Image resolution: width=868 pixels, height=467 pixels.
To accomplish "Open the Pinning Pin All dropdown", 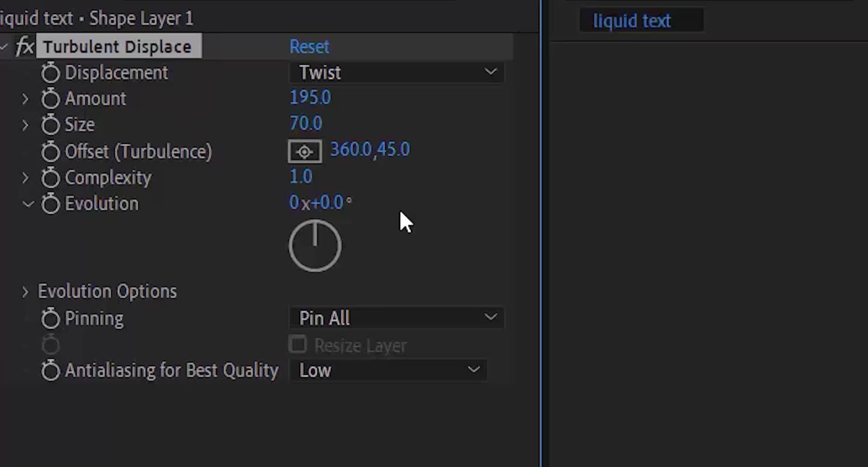I will pyautogui.click(x=396, y=318).
